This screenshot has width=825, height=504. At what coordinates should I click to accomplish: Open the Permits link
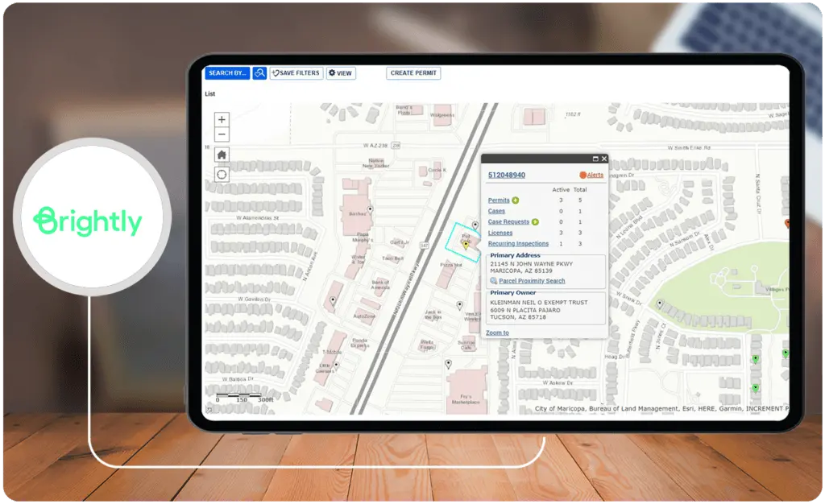coord(499,200)
